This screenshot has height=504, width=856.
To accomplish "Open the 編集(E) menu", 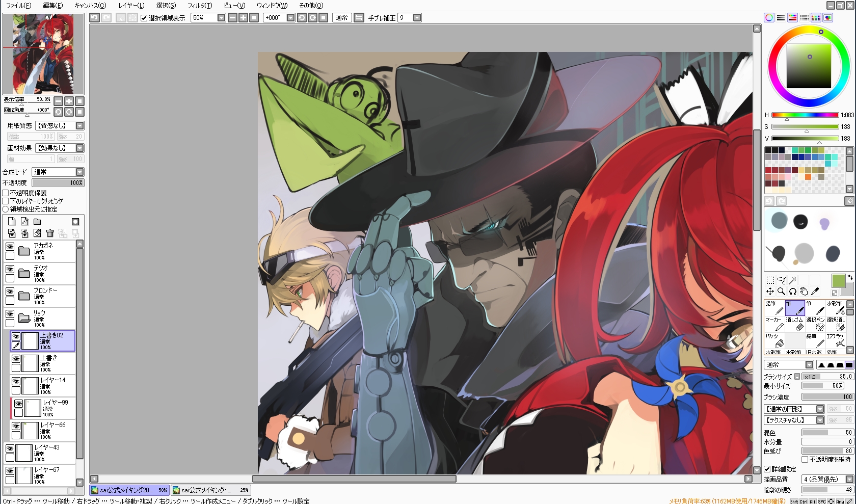I will tap(53, 6).
